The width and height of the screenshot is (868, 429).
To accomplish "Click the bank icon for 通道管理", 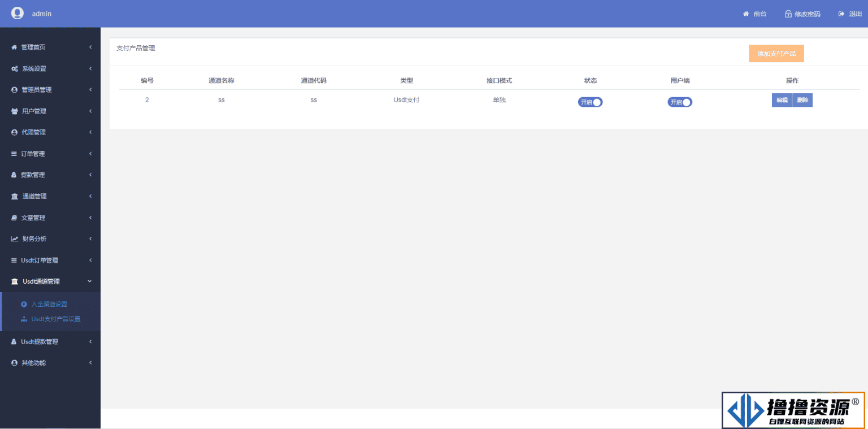I will (x=15, y=196).
